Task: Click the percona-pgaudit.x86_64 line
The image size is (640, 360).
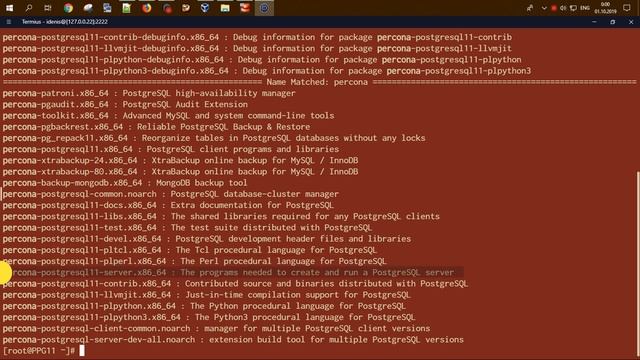Action: click(x=125, y=104)
